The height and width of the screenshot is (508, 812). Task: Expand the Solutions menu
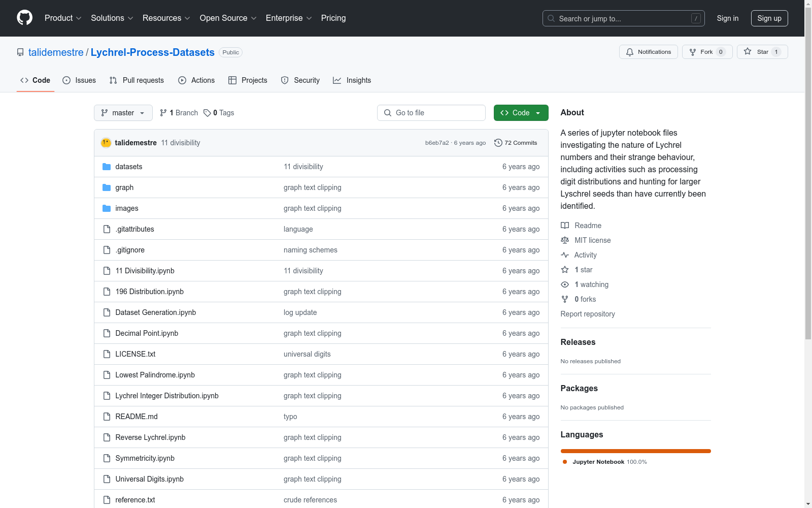[x=112, y=18]
